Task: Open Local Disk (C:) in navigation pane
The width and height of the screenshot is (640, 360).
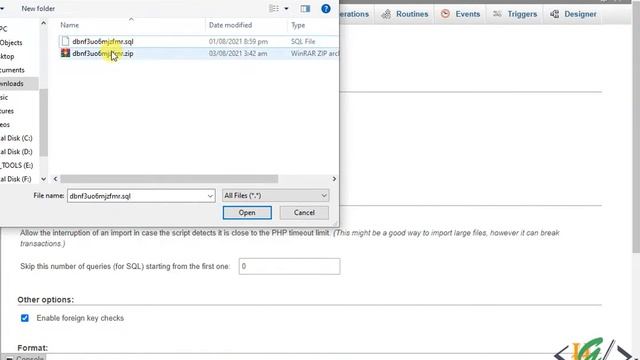Action: click(16, 138)
